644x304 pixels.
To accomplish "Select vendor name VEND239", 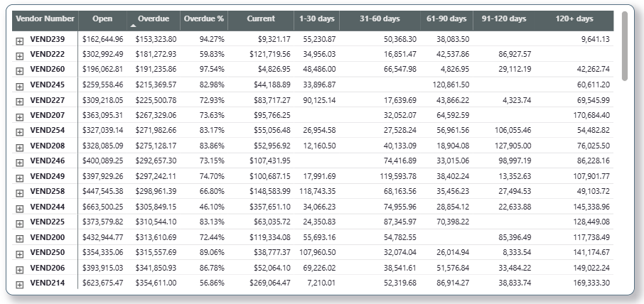I will pyautogui.click(x=47, y=39).
